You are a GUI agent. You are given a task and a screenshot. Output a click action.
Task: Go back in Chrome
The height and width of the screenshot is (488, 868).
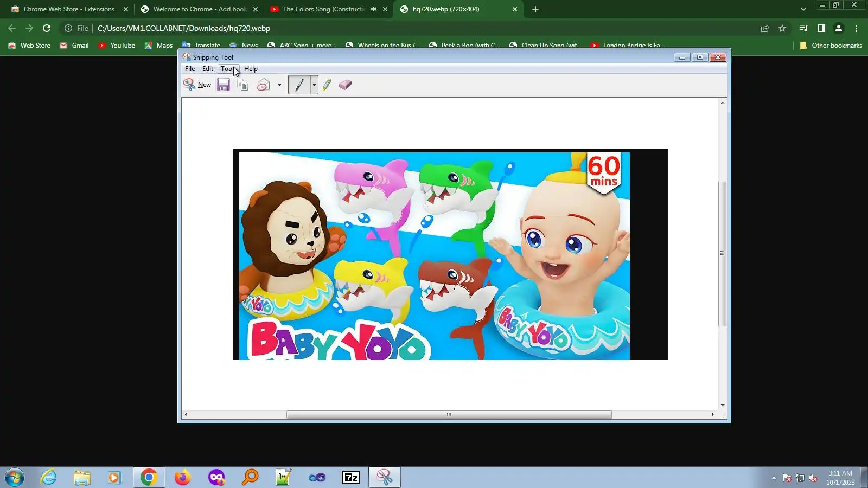(x=12, y=28)
